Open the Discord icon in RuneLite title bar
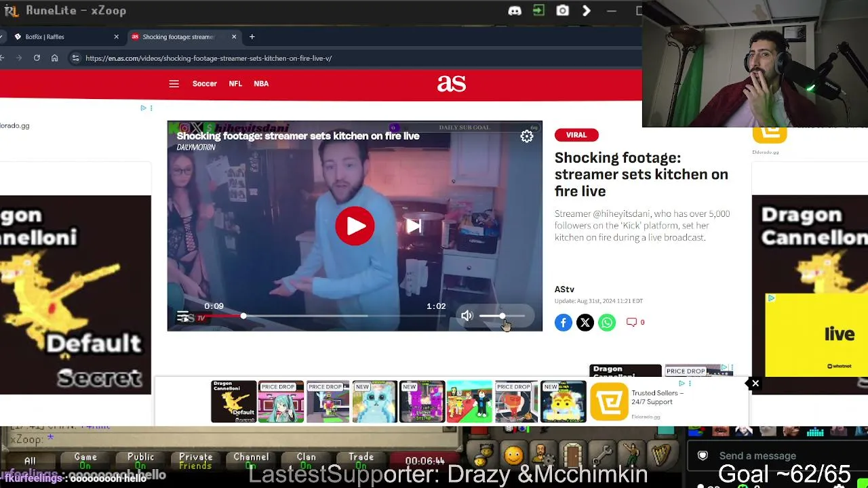 pyautogui.click(x=515, y=11)
